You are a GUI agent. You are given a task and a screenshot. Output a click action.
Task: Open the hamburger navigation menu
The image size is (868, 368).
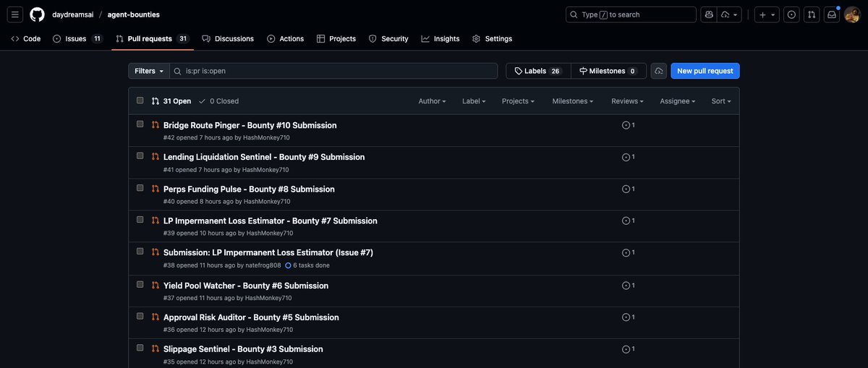(x=16, y=14)
